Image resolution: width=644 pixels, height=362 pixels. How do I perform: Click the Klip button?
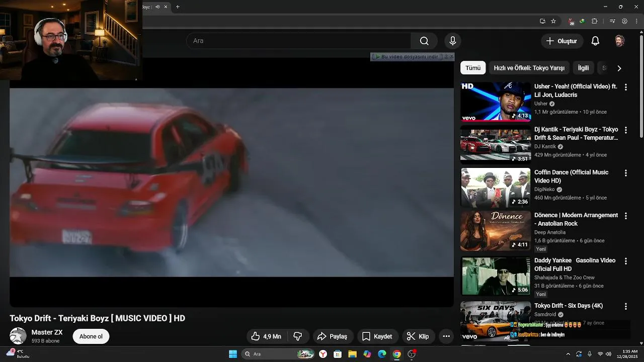[x=418, y=336]
